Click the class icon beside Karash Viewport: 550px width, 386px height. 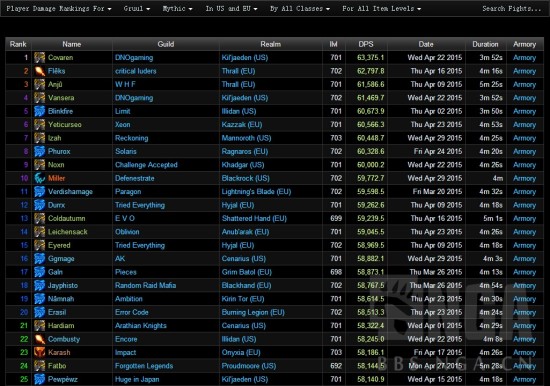pyautogui.click(x=39, y=352)
